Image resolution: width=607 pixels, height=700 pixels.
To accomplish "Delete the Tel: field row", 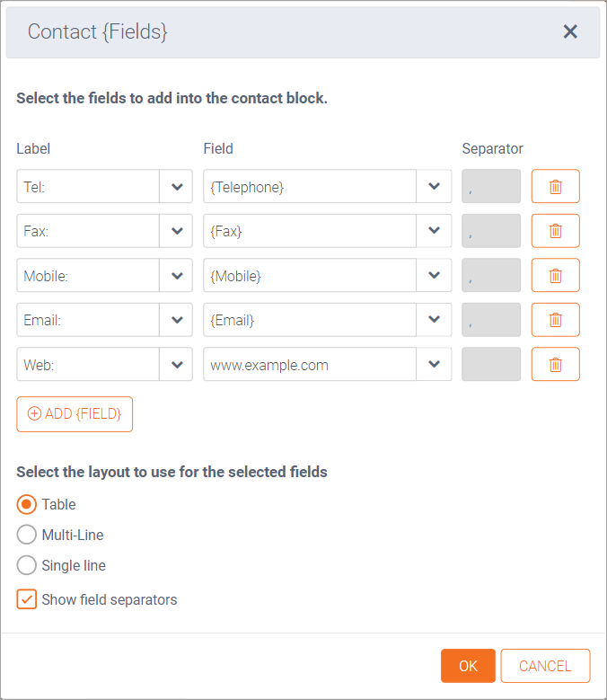I will point(555,187).
